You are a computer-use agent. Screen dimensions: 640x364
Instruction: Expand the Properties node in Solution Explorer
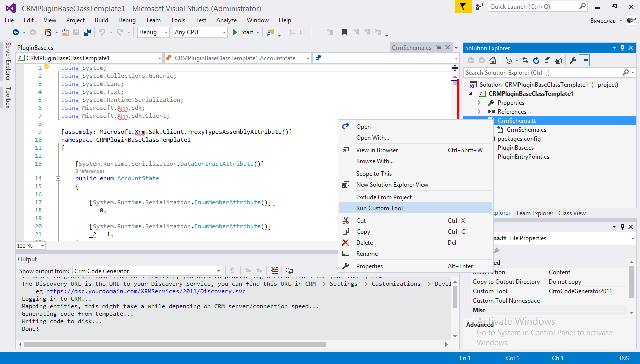tap(479, 103)
